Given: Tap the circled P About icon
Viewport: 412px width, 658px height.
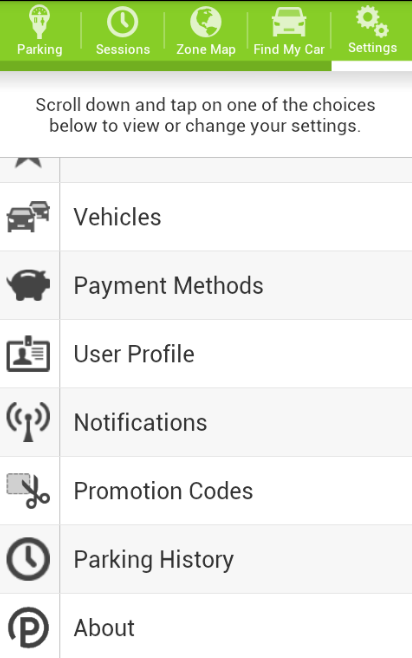Looking at the screenshot, I should pos(29,627).
